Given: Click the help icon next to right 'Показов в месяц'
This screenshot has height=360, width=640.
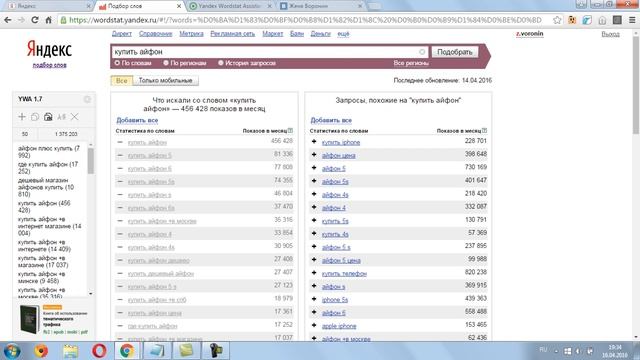Looking at the screenshot, I should (x=484, y=131).
